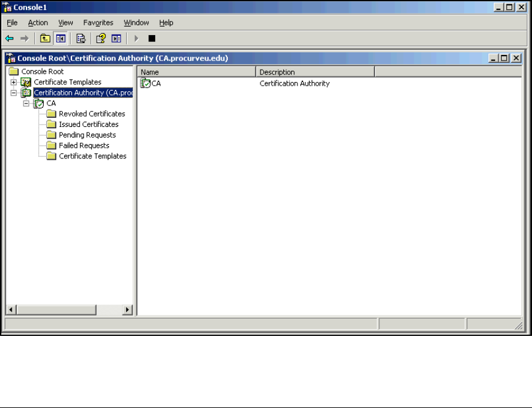This screenshot has width=532, height=408.
Task: Select the CA name text in list pane
Action: (x=156, y=83)
